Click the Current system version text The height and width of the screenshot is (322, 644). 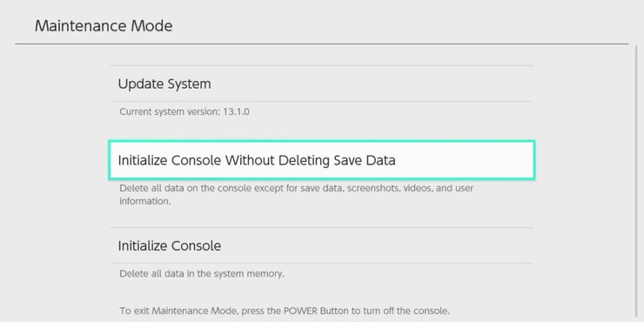(184, 111)
